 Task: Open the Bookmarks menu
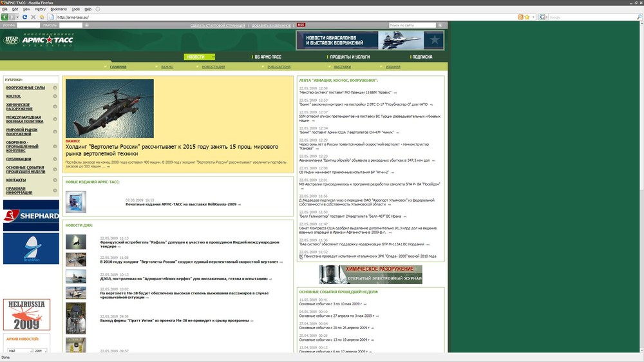59,9
